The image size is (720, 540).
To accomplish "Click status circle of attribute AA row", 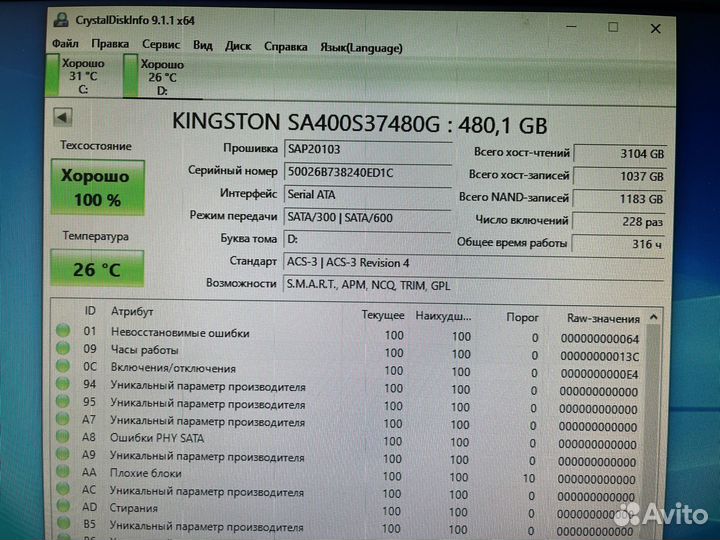I will point(63,471).
